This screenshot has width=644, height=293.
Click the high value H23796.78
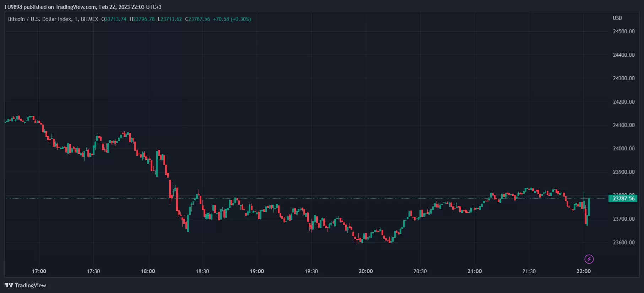[x=142, y=19]
